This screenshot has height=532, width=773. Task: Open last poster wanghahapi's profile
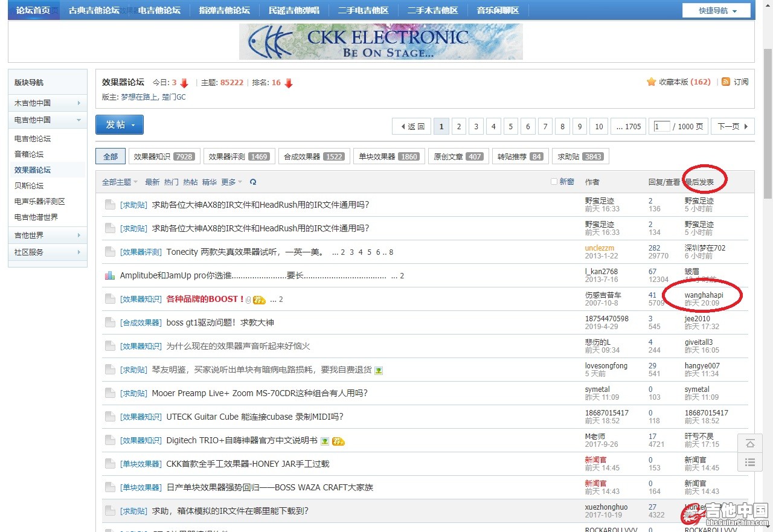click(x=704, y=295)
